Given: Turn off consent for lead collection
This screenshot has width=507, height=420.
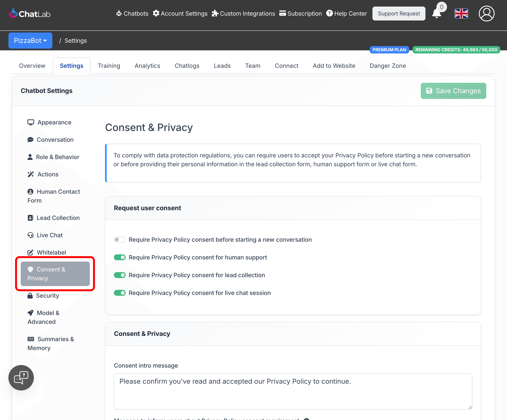Looking at the screenshot, I should click(120, 275).
